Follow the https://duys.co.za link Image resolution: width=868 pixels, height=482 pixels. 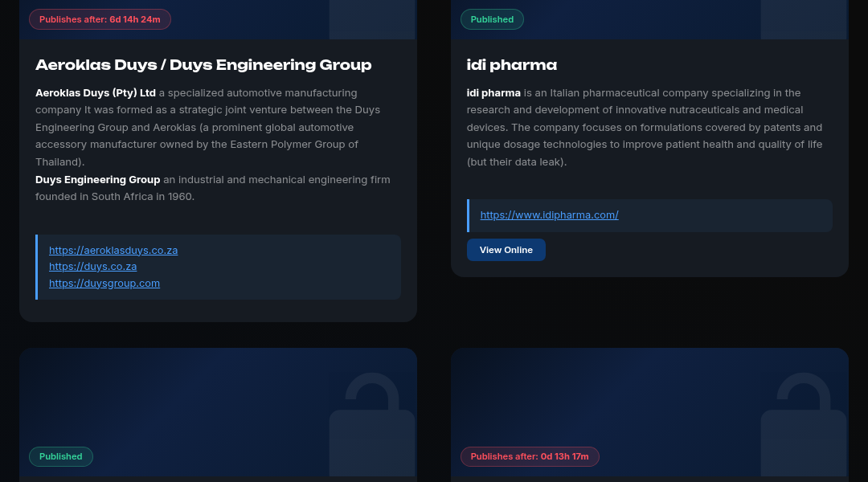[x=92, y=266]
